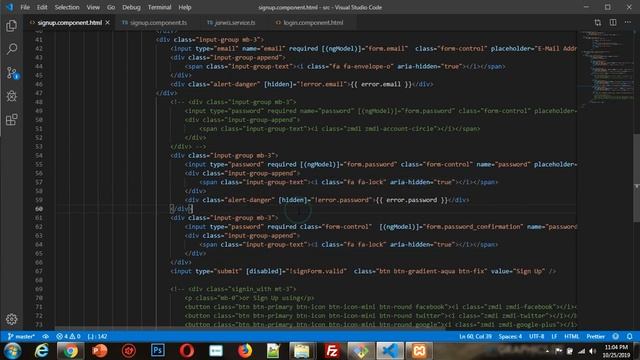The image size is (640, 360).
Task: Click the '{.}: 142' status bar entry
Action: [98, 336]
